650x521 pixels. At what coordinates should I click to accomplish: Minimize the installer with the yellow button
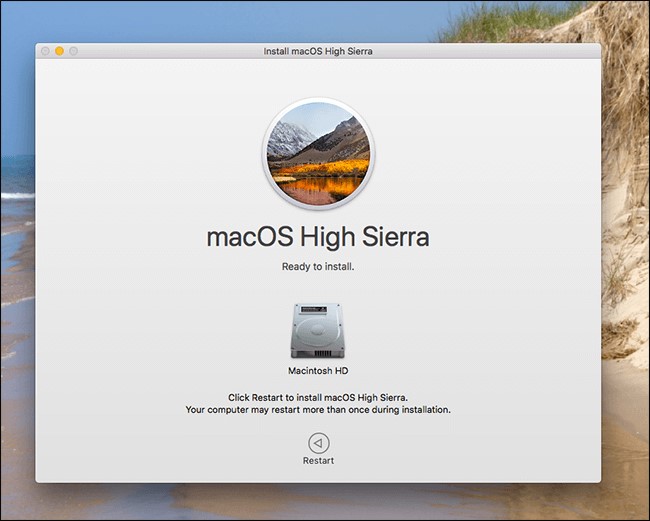pos(59,51)
